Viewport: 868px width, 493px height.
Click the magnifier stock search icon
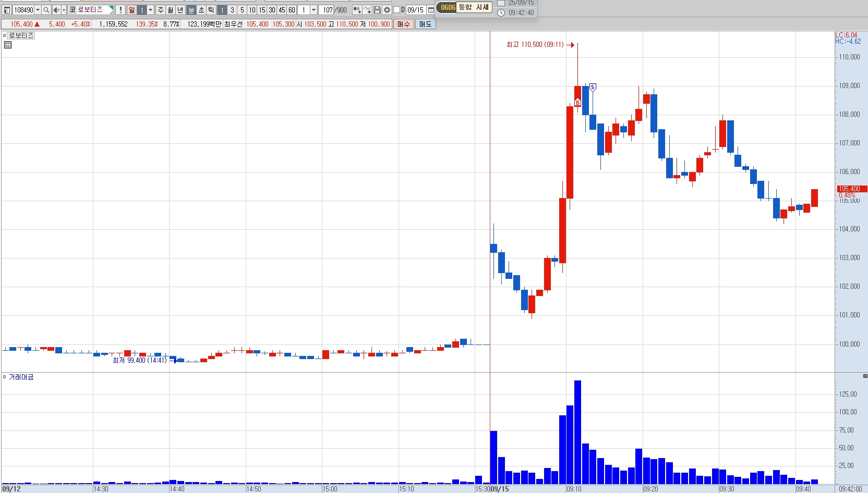(46, 10)
